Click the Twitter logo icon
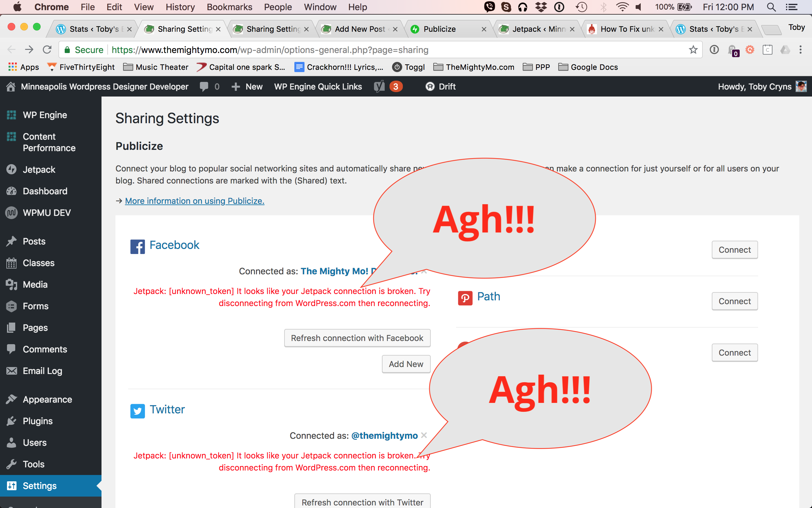Viewport: 812px width, 508px height. pyautogui.click(x=138, y=411)
